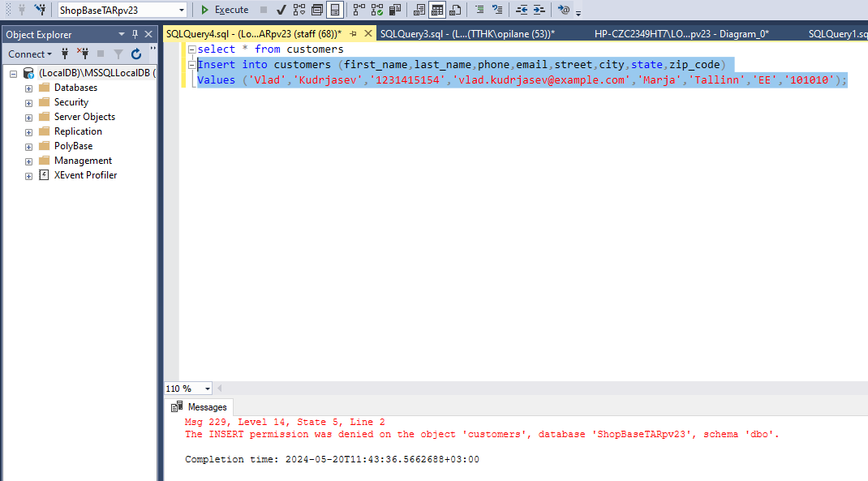This screenshot has height=481, width=868.
Task: Close the SQLQuery4.sql tab
Action: point(367,34)
